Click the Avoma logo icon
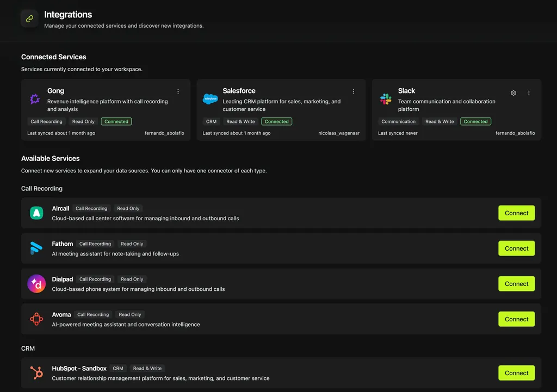The height and width of the screenshot is (392, 557). pyautogui.click(x=36, y=319)
